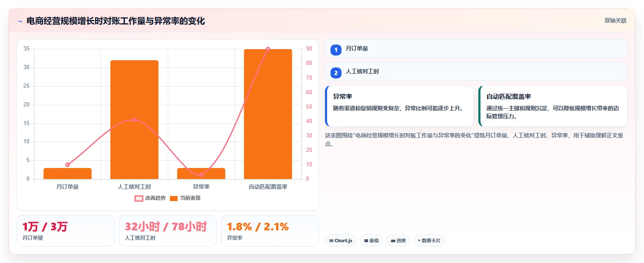The image size is (644, 263).
Task: Click the summary paragraph starting 这张图围绕
Action: pos(474,140)
